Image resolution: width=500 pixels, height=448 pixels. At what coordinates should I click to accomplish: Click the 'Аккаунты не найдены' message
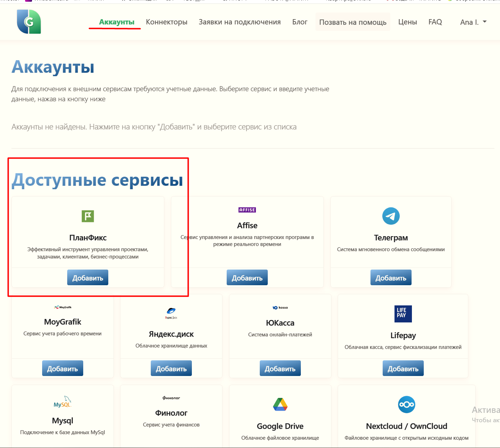tap(154, 127)
